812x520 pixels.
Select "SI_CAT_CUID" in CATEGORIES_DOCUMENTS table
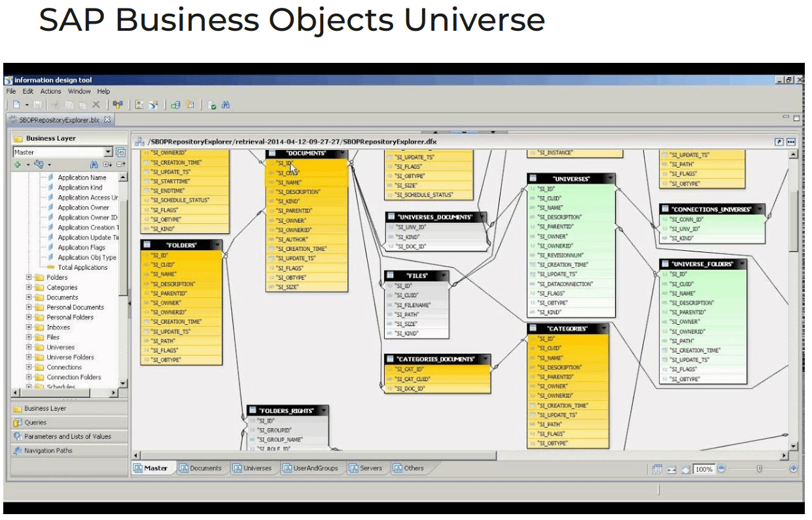(437, 379)
